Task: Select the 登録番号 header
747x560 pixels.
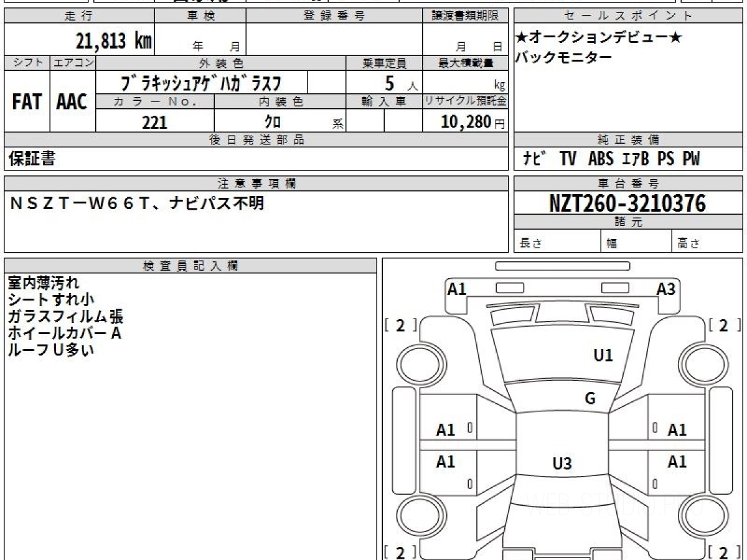Action: pos(334,16)
